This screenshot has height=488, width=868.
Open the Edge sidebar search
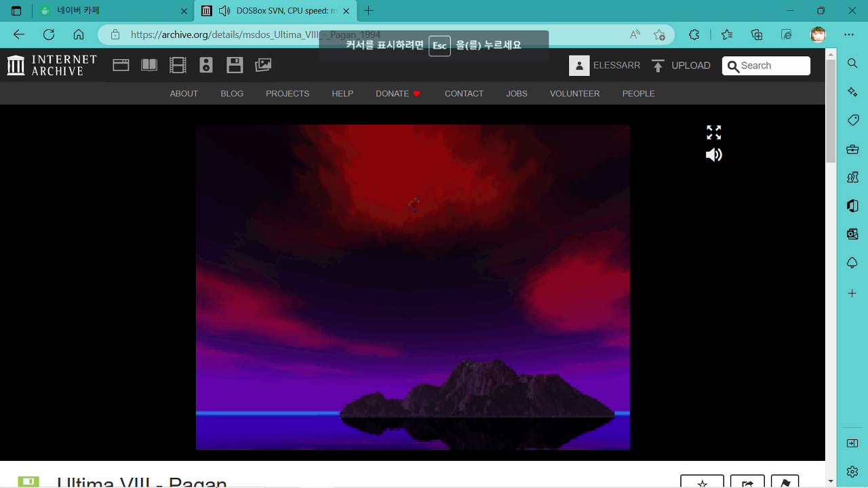(x=852, y=63)
